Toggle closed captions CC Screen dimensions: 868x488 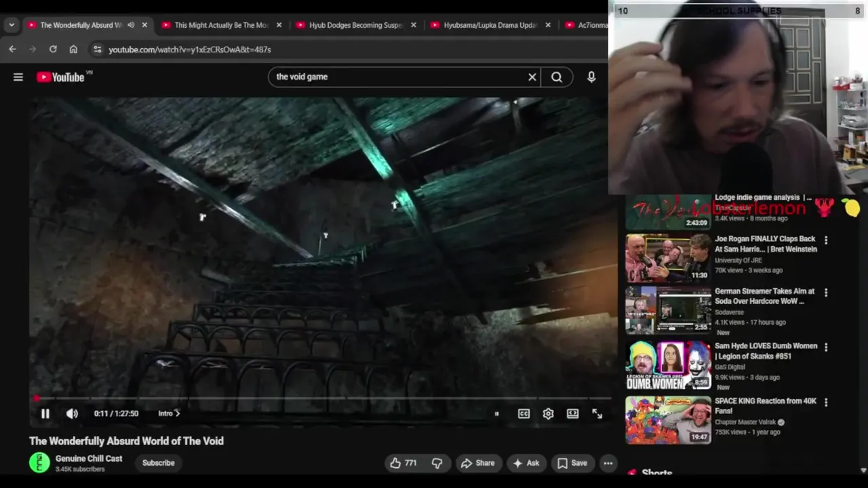coord(524,413)
